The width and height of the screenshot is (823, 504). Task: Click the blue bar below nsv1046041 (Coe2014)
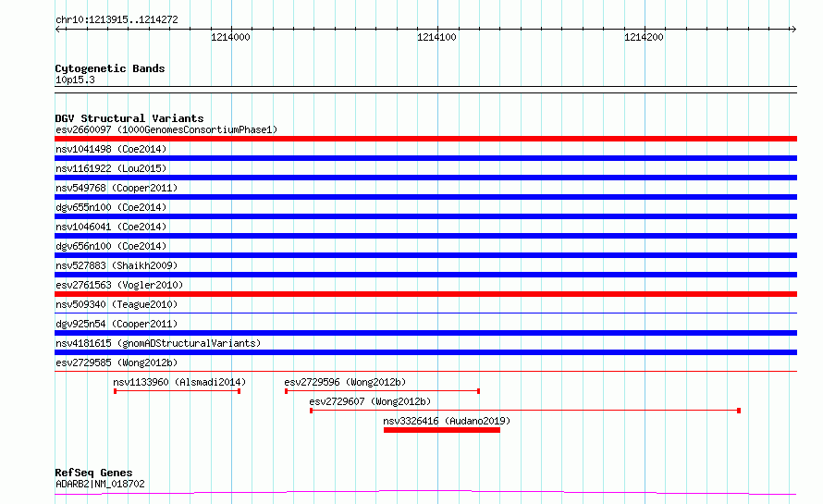425,236
